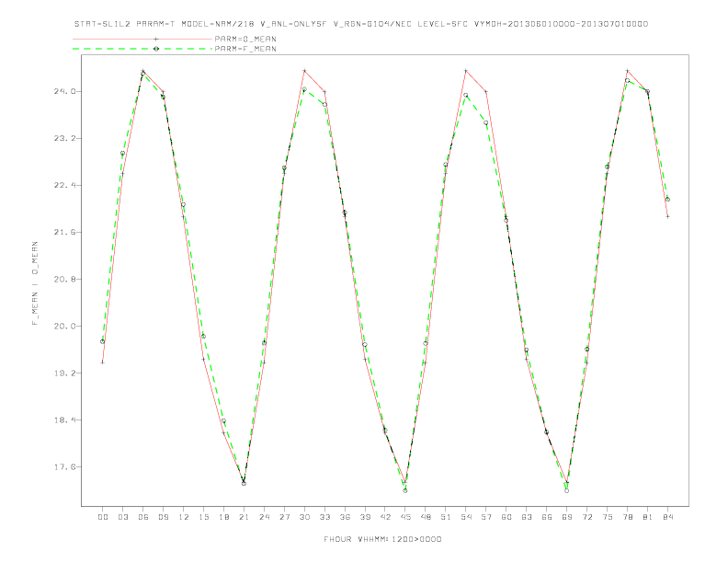Click the y-axis tick label 19.2
728x563 pixels.
click(64, 373)
